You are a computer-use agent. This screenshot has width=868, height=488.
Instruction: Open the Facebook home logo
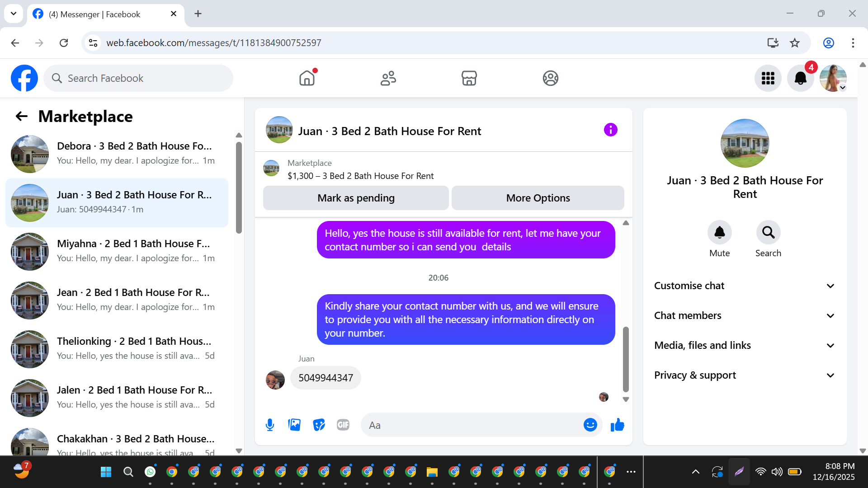click(x=24, y=78)
